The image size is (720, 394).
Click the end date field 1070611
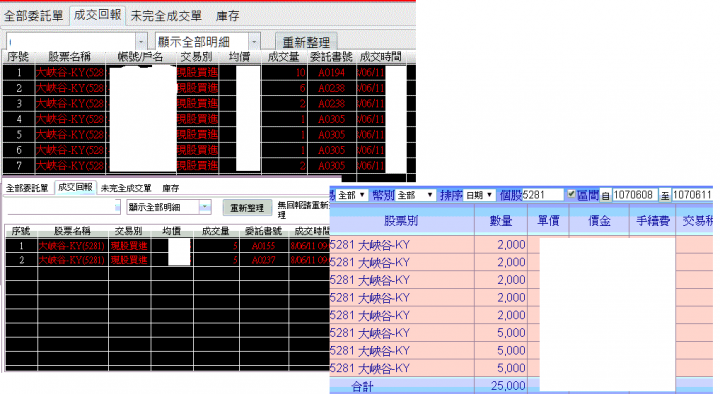pos(692,195)
